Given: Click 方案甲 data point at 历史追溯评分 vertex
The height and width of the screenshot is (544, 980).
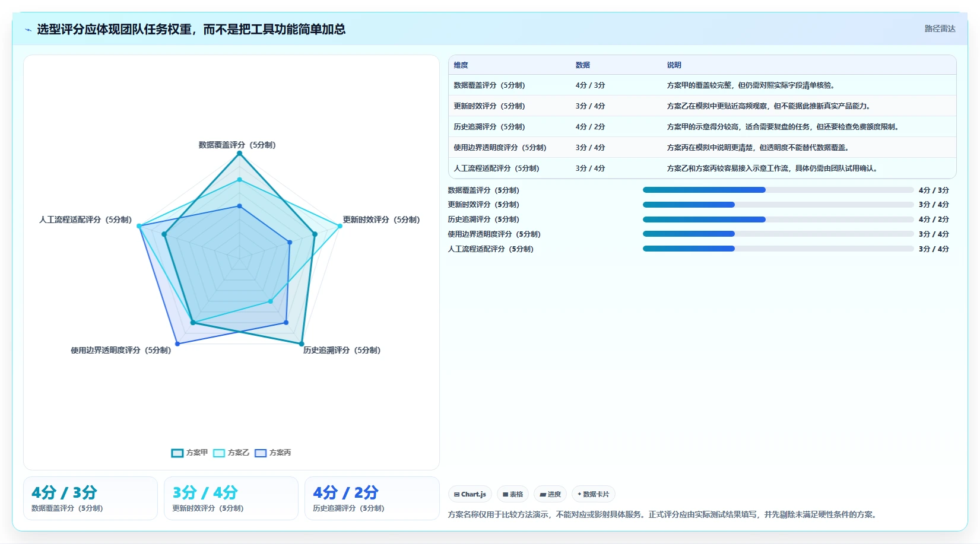Looking at the screenshot, I should tap(302, 344).
